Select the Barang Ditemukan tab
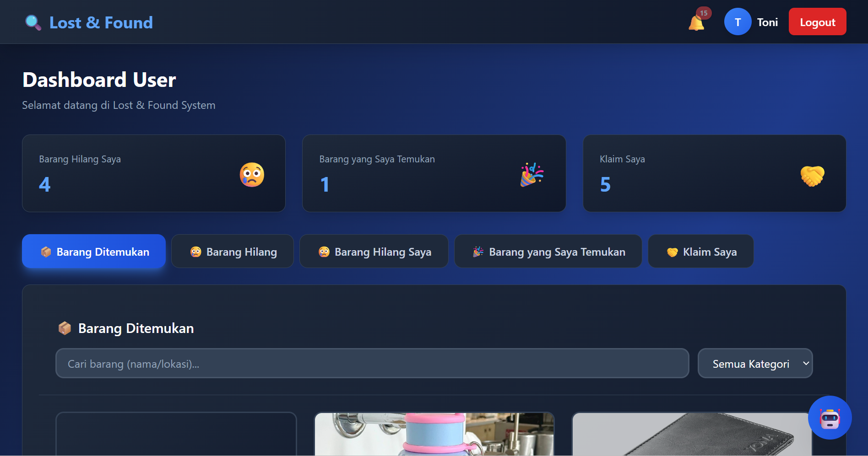This screenshot has width=868, height=456. click(x=94, y=252)
